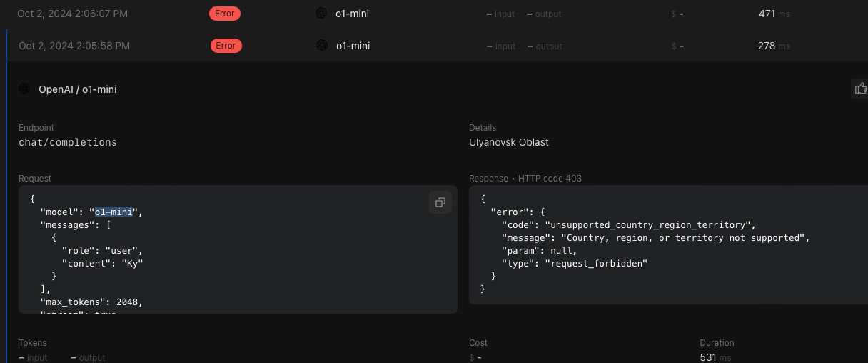Click o1-mini model name in the 278 ms row
The height and width of the screenshot is (363, 868).
[x=353, y=46]
